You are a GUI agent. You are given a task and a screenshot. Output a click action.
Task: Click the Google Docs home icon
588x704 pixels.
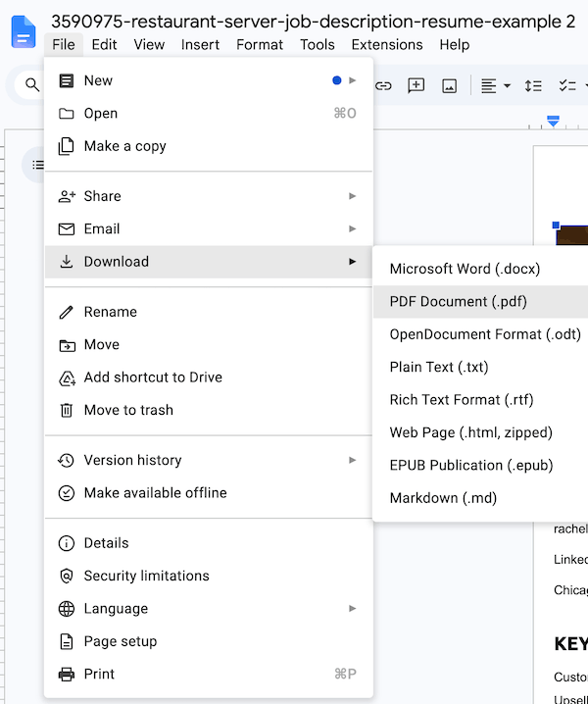click(x=24, y=31)
